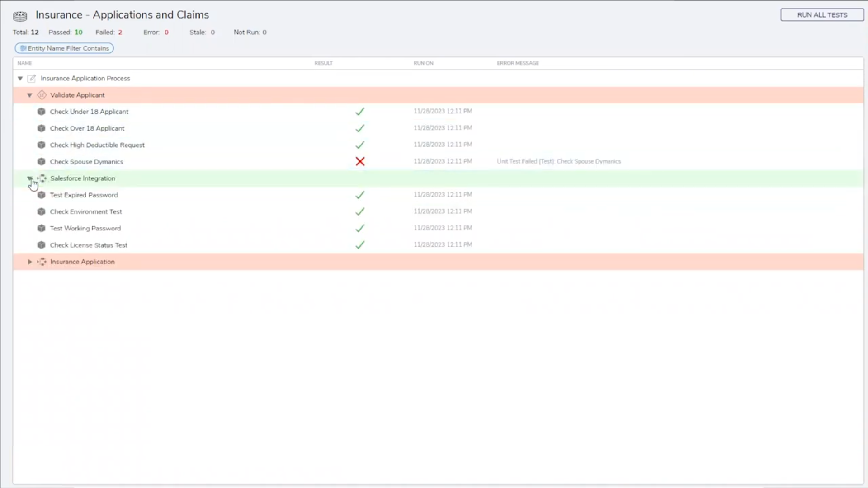868x488 pixels.
Task: Click the database icon beside the page title
Action: click(20, 16)
